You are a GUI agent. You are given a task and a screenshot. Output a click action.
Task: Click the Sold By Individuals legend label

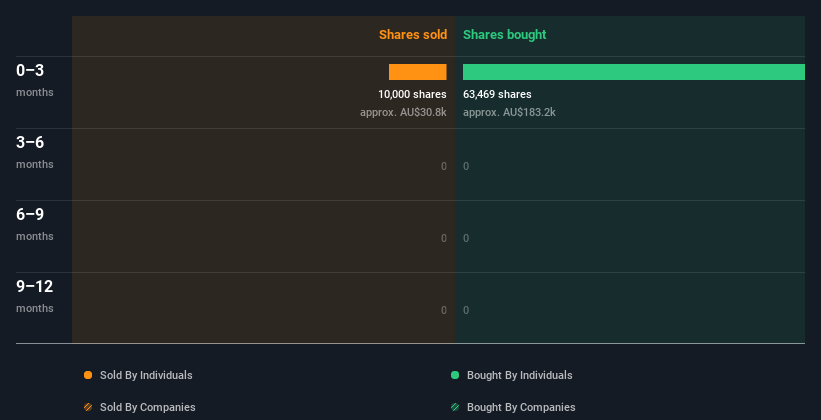click(x=146, y=375)
